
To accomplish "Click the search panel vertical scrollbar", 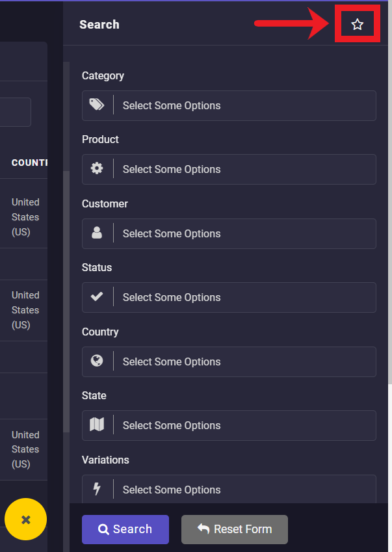I will pyautogui.click(x=66, y=299).
